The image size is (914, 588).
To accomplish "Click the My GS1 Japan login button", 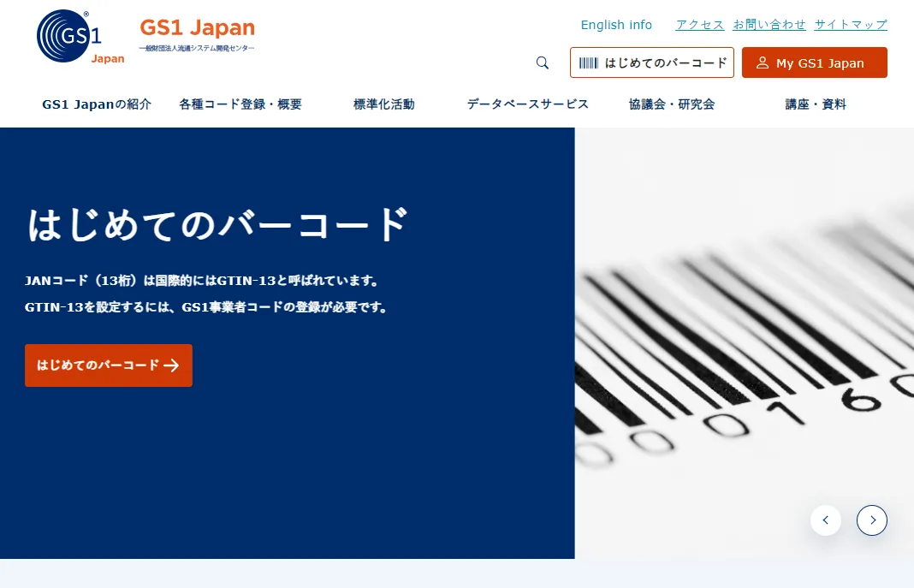I will point(814,62).
